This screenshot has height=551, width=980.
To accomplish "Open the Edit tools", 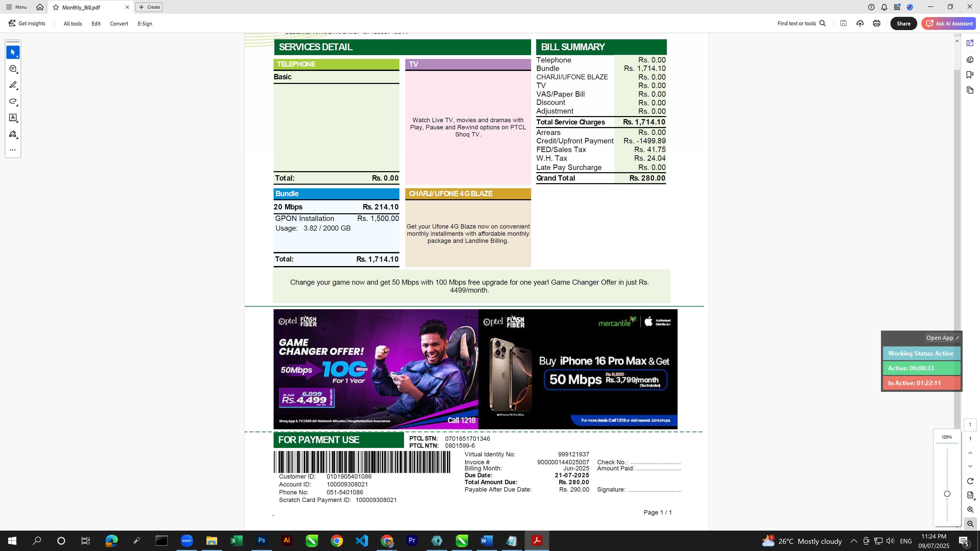I will (96, 23).
